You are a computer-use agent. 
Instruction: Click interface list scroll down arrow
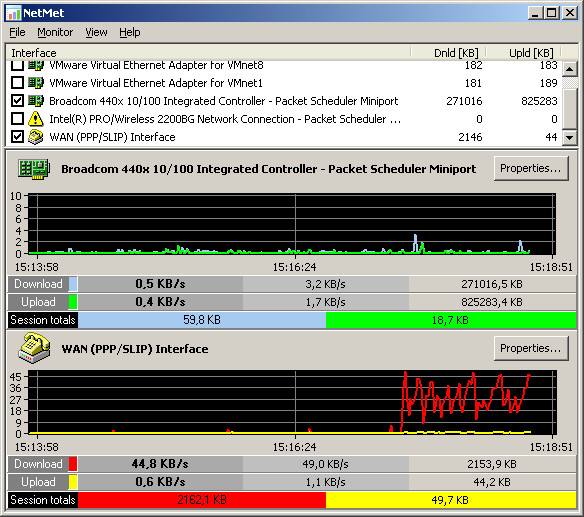coord(570,137)
